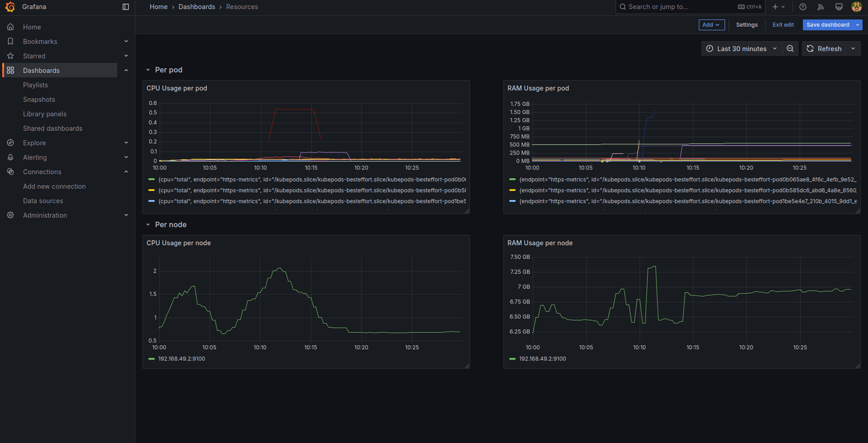Open the profile avatar menu
Image resolution: width=868 pixels, height=443 pixels.
(x=856, y=7)
